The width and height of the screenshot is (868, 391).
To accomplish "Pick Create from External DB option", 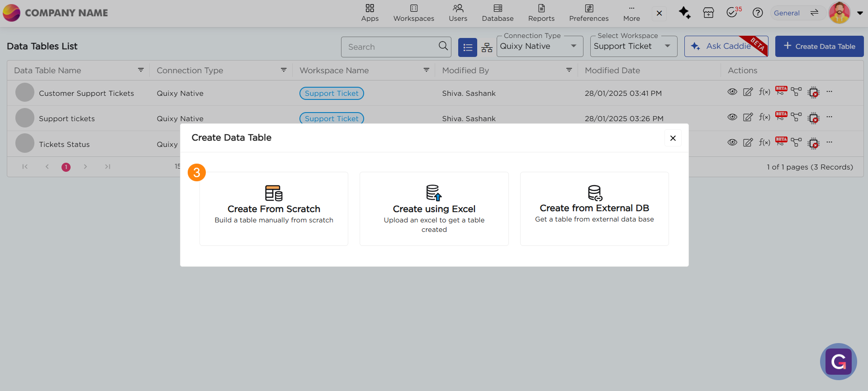I will [x=594, y=208].
